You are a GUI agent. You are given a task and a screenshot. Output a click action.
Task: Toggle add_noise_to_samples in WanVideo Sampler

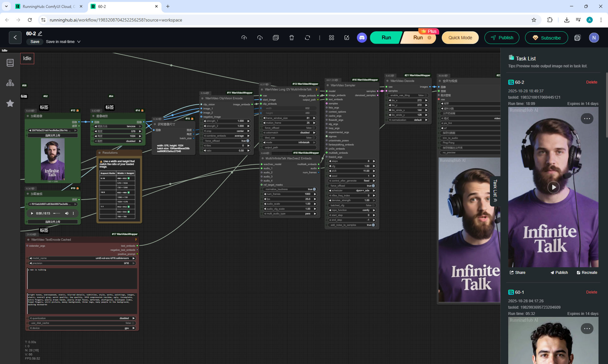(373, 225)
